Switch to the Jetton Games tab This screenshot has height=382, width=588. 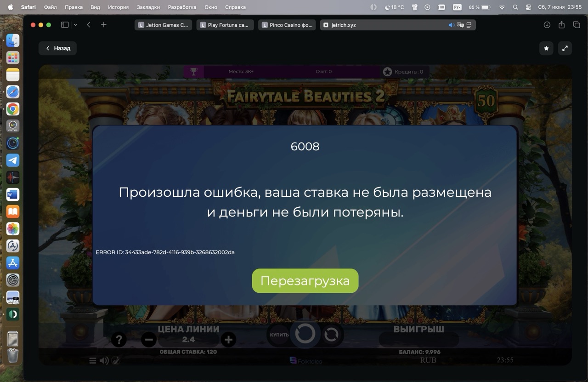click(163, 25)
